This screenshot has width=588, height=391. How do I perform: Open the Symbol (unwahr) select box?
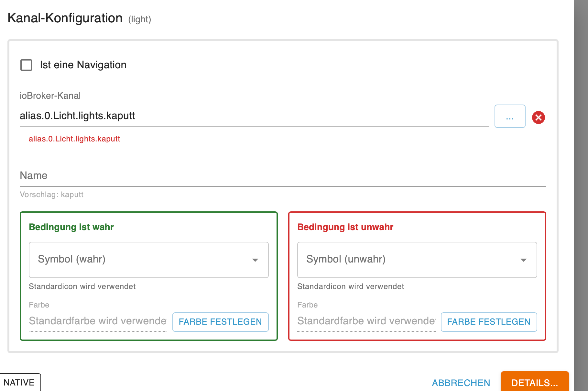click(x=411, y=260)
